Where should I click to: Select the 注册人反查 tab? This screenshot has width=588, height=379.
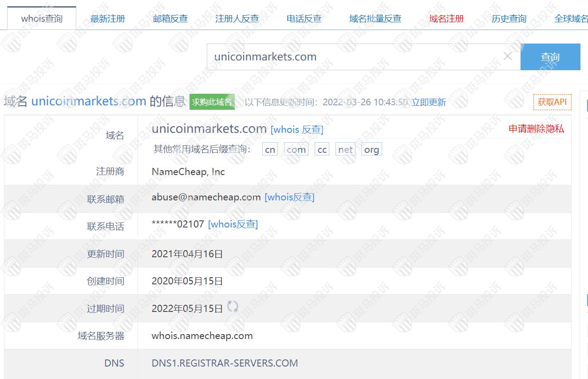pyautogui.click(x=237, y=19)
